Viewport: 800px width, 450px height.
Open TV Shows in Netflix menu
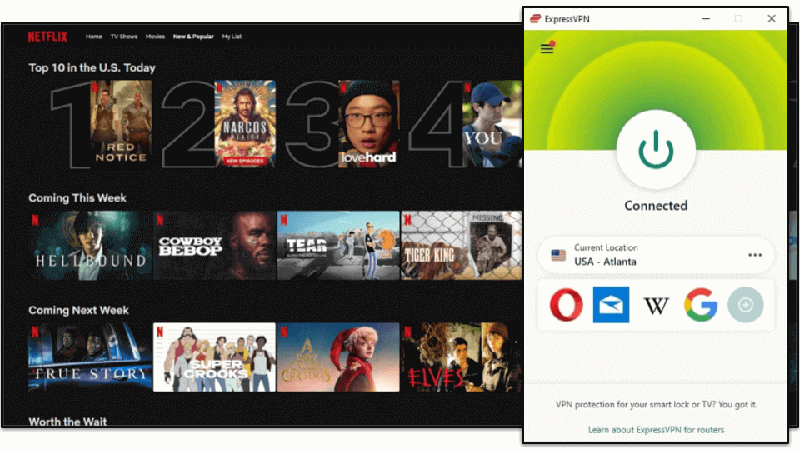pos(124,37)
